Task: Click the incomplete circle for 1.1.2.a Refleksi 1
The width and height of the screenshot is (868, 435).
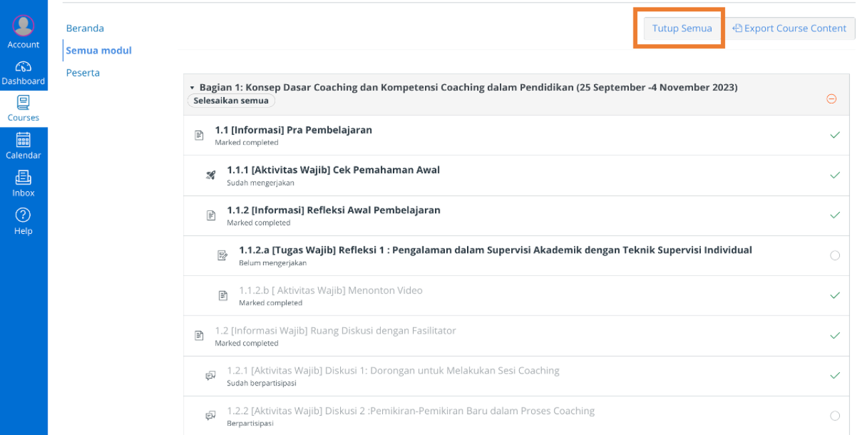Action: 835,255
